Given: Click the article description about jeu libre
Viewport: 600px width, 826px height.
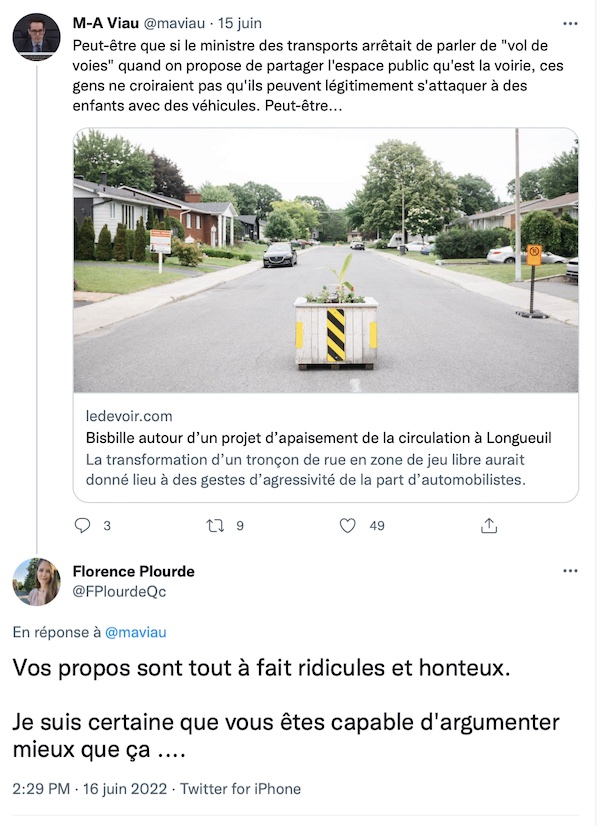Looking at the screenshot, I should point(306,470).
